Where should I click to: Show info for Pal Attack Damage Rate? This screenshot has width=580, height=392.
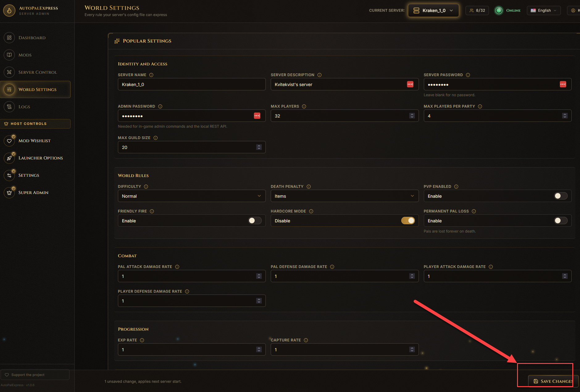[x=177, y=267]
